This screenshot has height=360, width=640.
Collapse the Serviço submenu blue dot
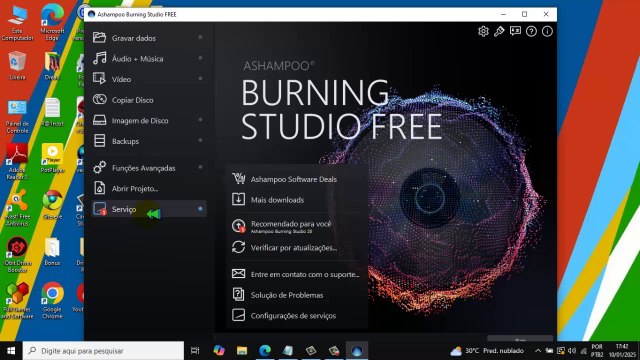pyautogui.click(x=200, y=209)
